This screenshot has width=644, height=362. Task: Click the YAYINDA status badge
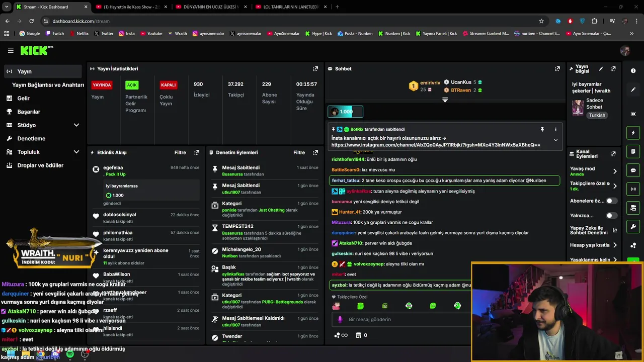(102, 85)
